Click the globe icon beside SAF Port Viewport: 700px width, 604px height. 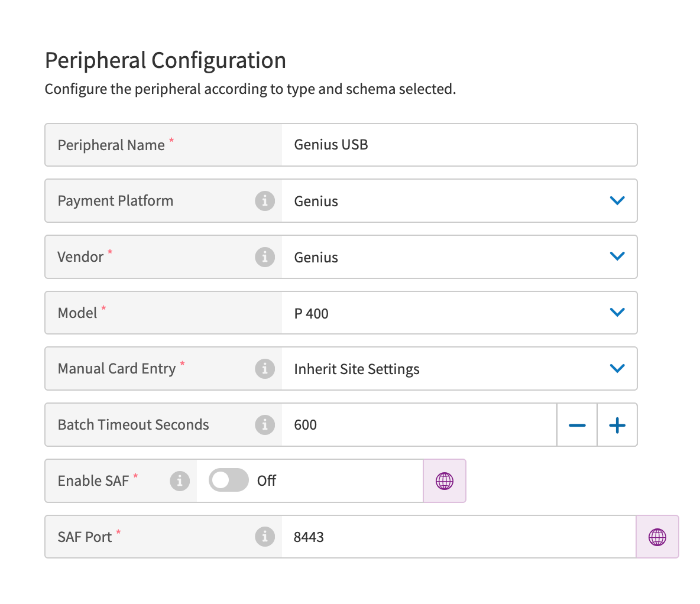point(657,537)
